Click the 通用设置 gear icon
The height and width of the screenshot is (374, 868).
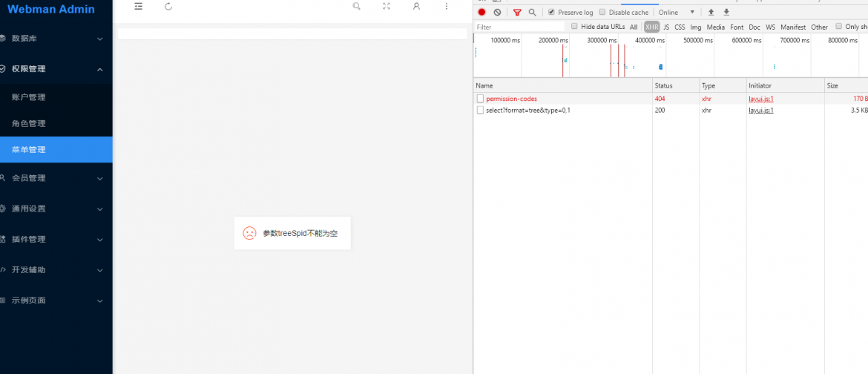tap(2, 209)
